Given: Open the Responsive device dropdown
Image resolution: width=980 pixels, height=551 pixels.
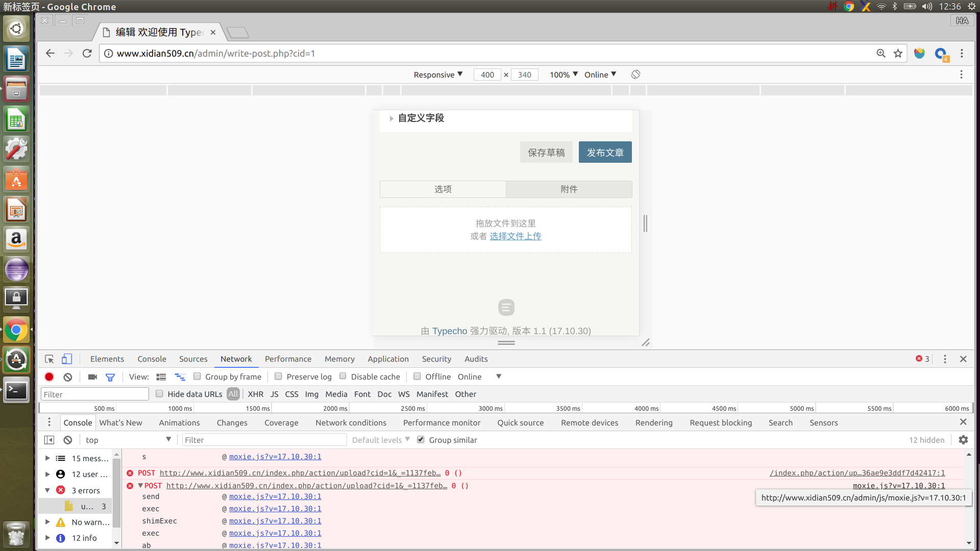Looking at the screenshot, I should (x=438, y=74).
